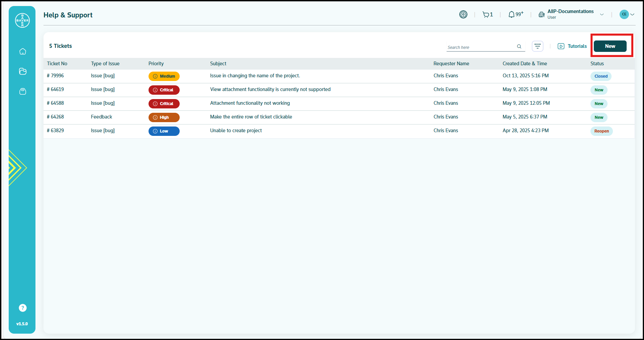Open notifications via the bell icon with 99+
This screenshot has width=644, height=340.
[512, 14]
